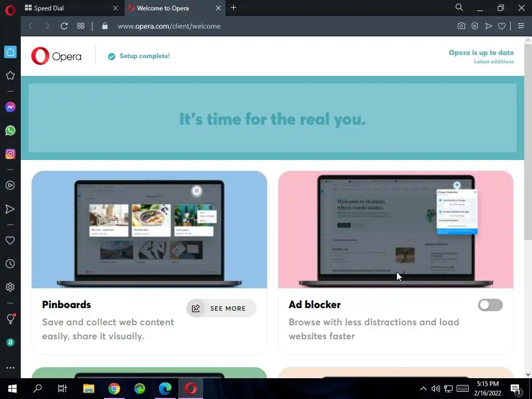Close the Welcome to Opera tab
This screenshot has width=532, height=399.
tap(219, 8)
